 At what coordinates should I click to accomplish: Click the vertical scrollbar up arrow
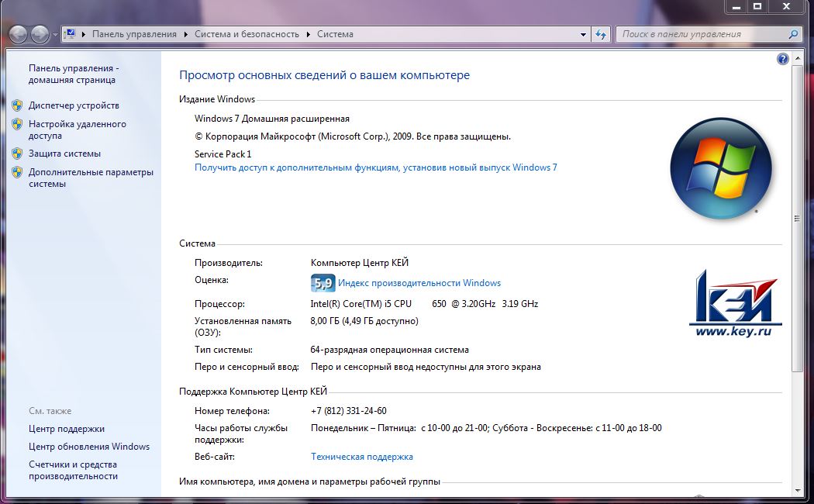[x=798, y=58]
